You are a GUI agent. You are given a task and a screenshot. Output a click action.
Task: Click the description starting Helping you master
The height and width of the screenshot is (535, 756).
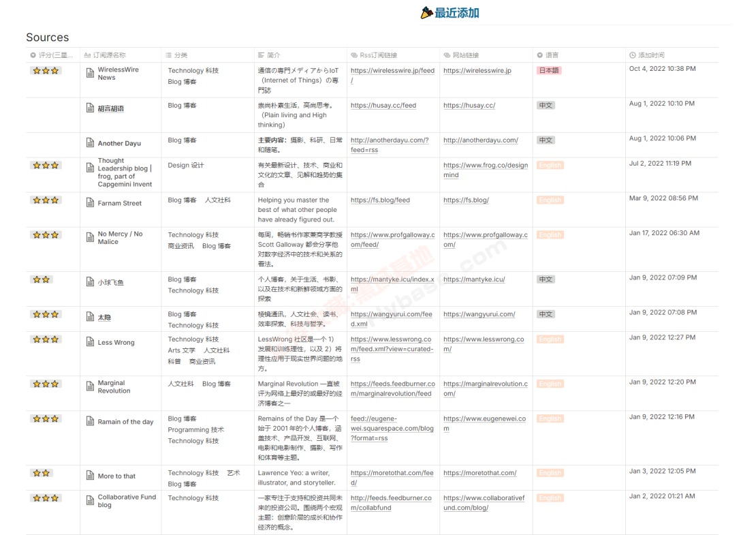(298, 210)
